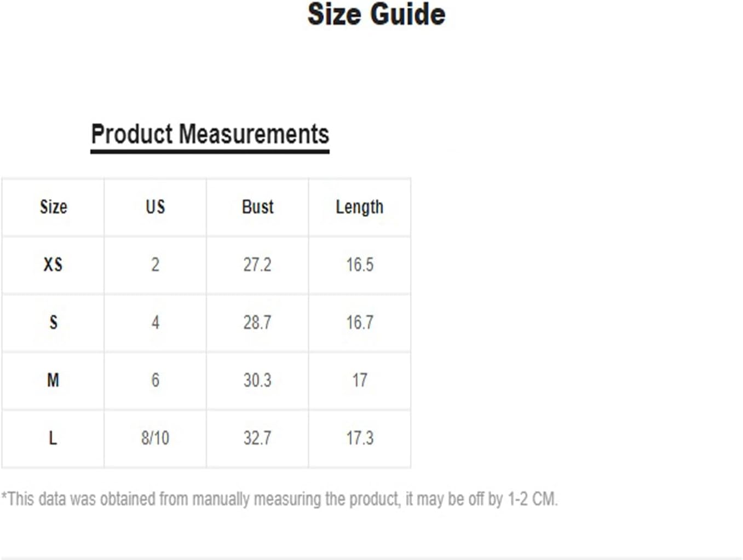Select the XS size cell

pyautogui.click(x=53, y=265)
